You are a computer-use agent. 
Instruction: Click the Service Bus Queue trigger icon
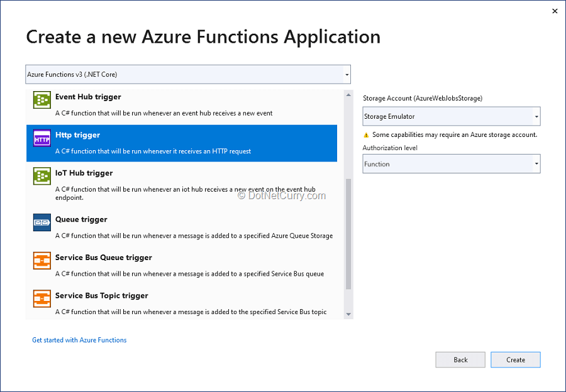point(42,260)
